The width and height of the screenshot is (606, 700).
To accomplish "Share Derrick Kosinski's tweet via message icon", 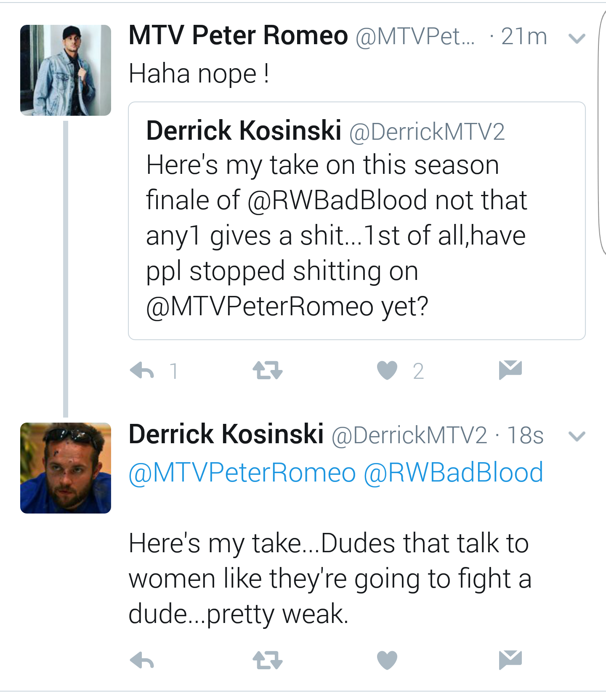I will [510, 660].
